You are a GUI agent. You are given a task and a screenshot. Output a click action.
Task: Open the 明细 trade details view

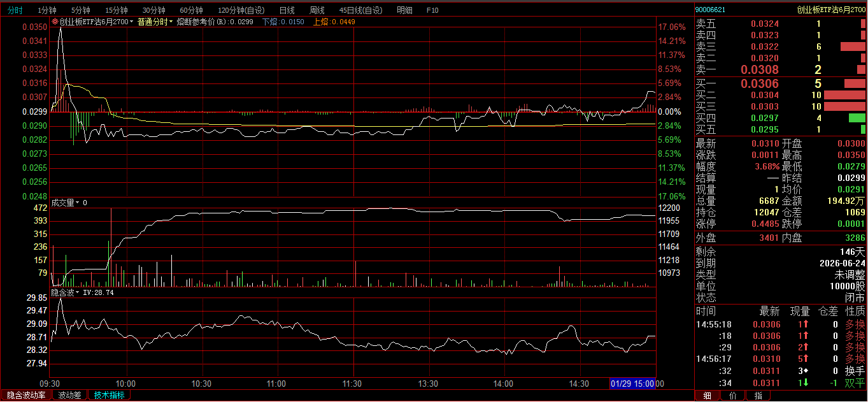click(x=404, y=11)
